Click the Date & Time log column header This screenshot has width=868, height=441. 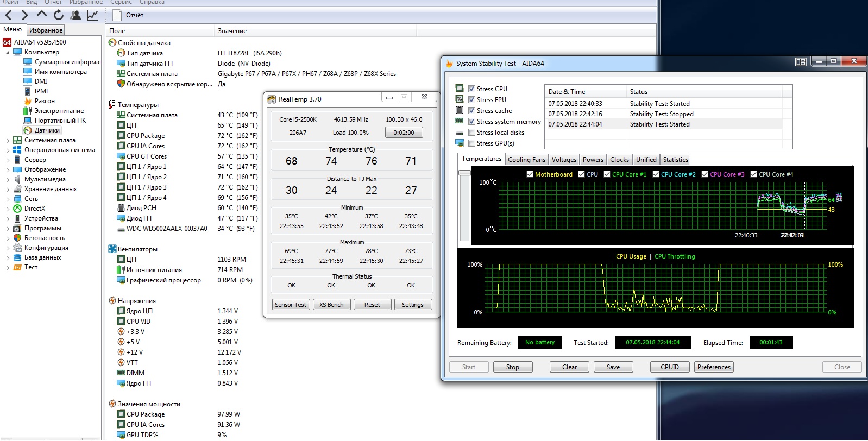coord(586,92)
